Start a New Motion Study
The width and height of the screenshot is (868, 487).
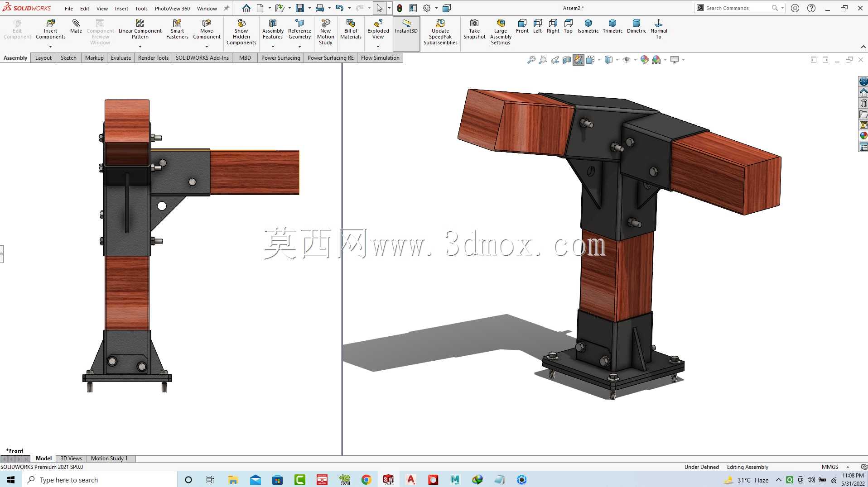pos(325,32)
